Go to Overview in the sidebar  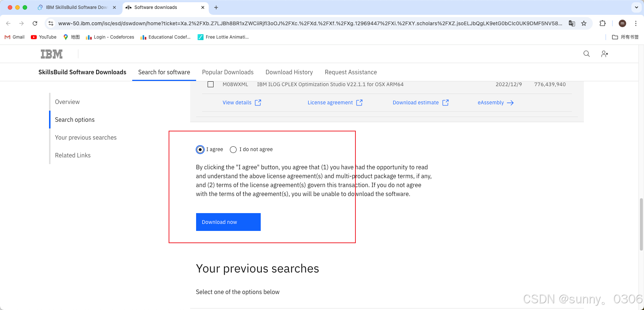tap(67, 102)
